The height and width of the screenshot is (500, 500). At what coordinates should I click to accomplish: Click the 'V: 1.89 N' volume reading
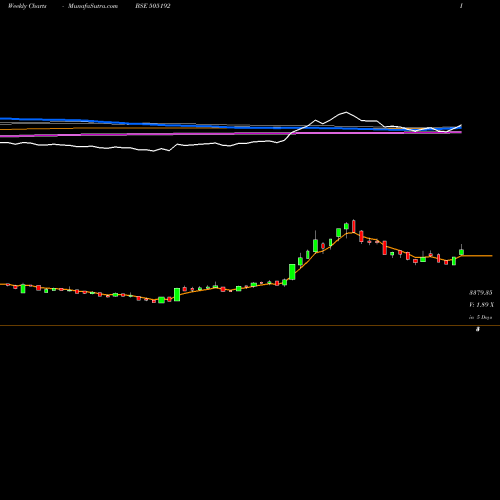481,305
